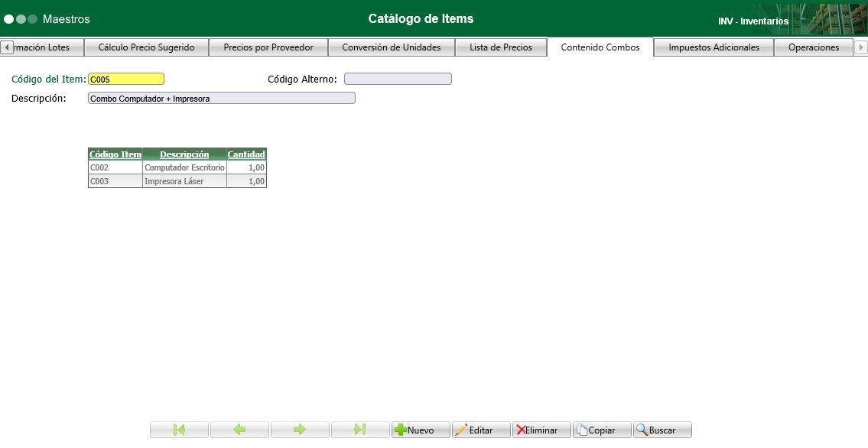Click the green plus icon on Nuevo
Viewport: 868px width, 448px height.
click(401, 429)
